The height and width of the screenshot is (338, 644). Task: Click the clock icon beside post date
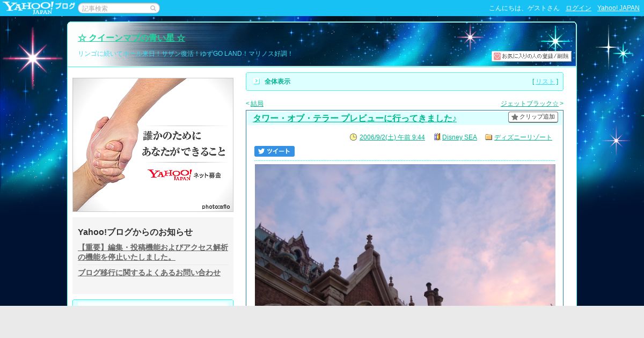353,137
